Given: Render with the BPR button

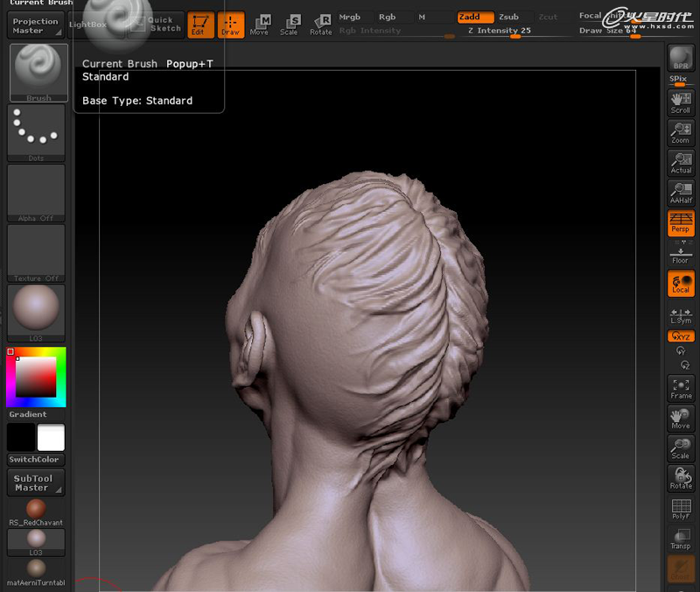Looking at the screenshot, I should [681, 58].
